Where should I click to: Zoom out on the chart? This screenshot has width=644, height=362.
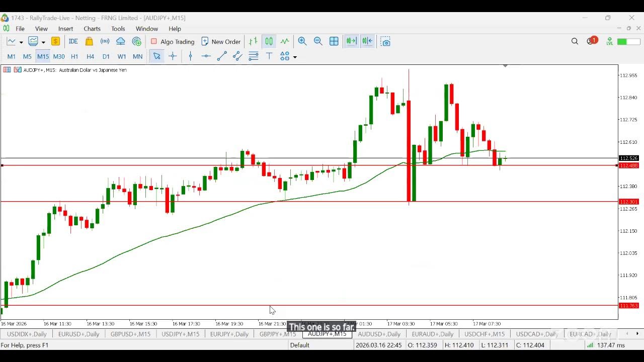click(318, 42)
